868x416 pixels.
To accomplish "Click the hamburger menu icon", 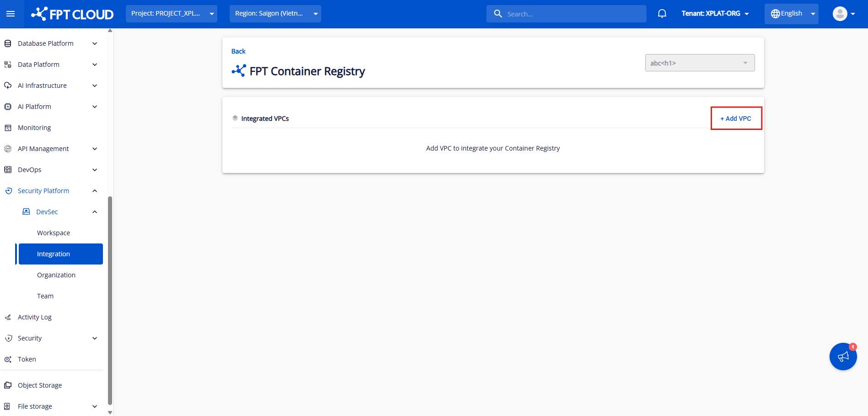I will 11,14.
